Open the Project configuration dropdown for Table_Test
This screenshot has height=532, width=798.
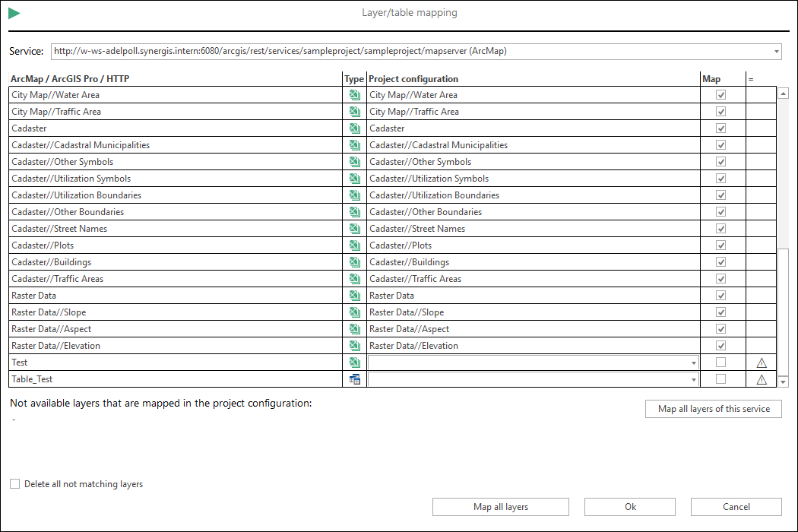[694, 378]
